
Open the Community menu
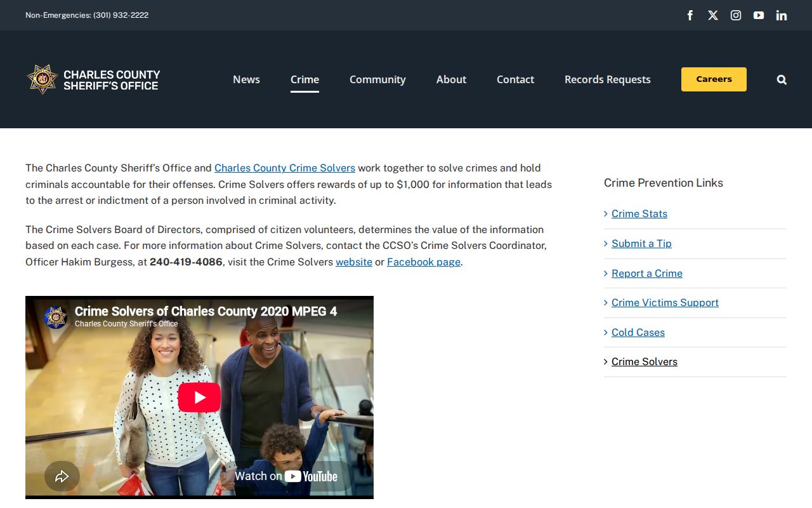point(377,79)
